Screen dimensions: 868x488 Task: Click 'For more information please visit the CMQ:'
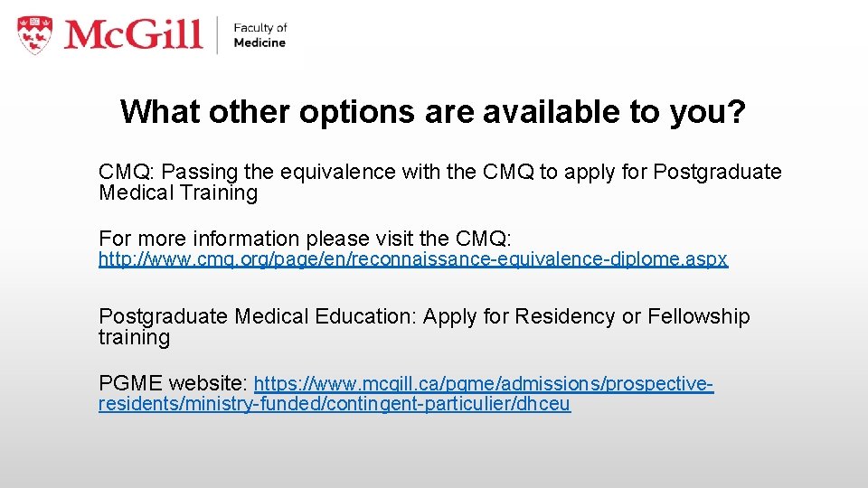(305, 239)
